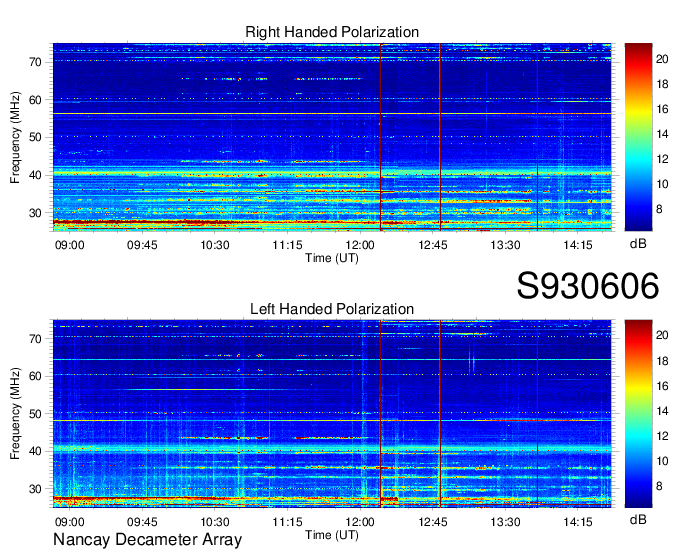Image resolution: width=680 pixels, height=552 pixels.
Task: Click the 12:45 tick of Right Handed plot
Action: coord(433,245)
